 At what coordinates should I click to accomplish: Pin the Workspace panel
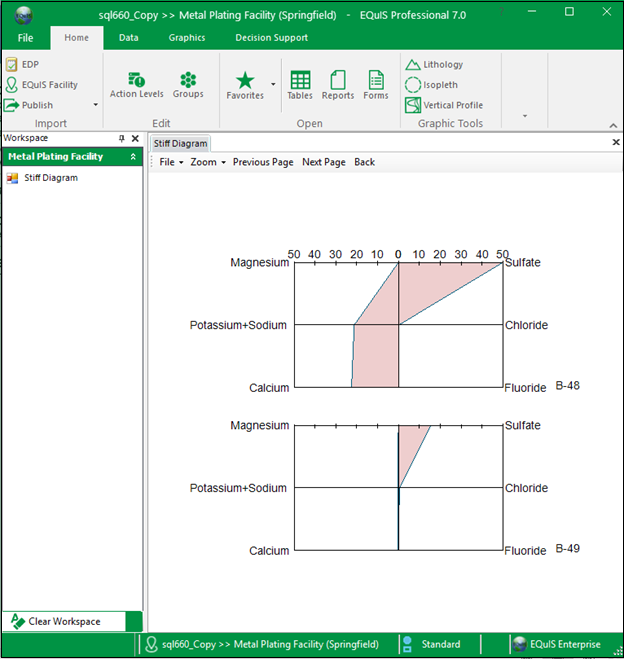click(122, 139)
